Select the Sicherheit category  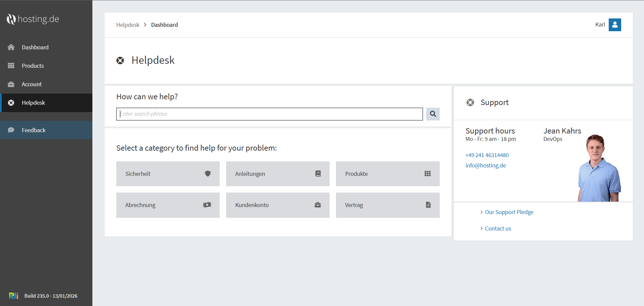point(168,174)
